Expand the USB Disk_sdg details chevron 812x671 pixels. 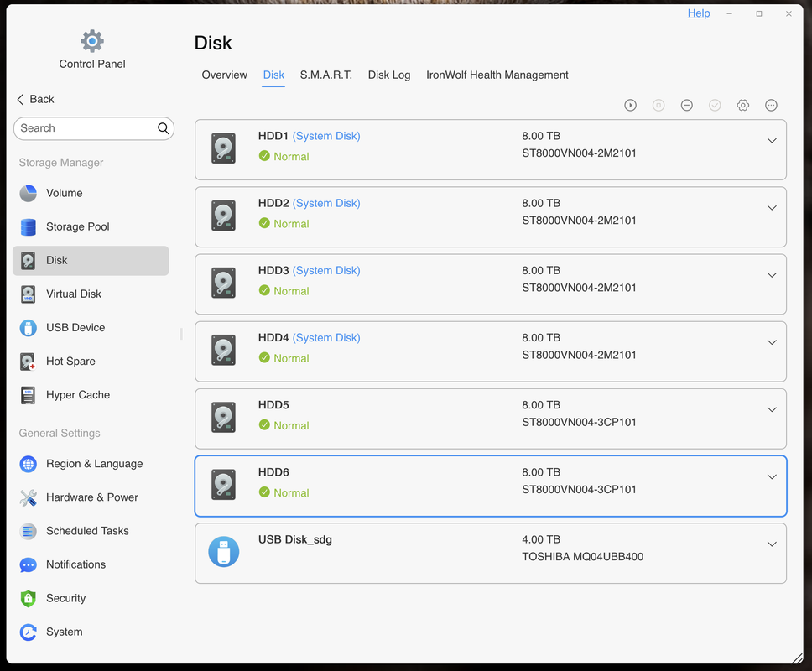(x=772, y=544)
